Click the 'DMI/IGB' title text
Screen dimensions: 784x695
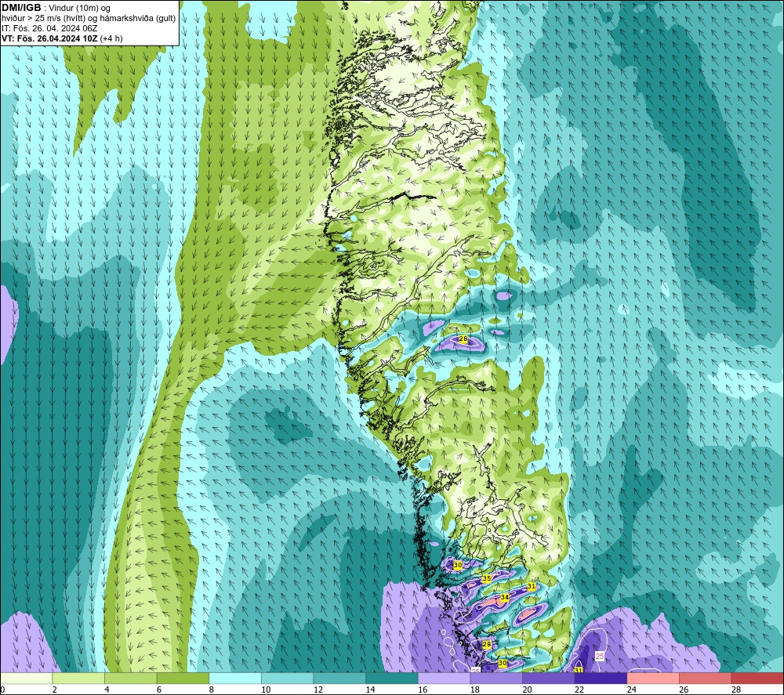coord(21,8)
